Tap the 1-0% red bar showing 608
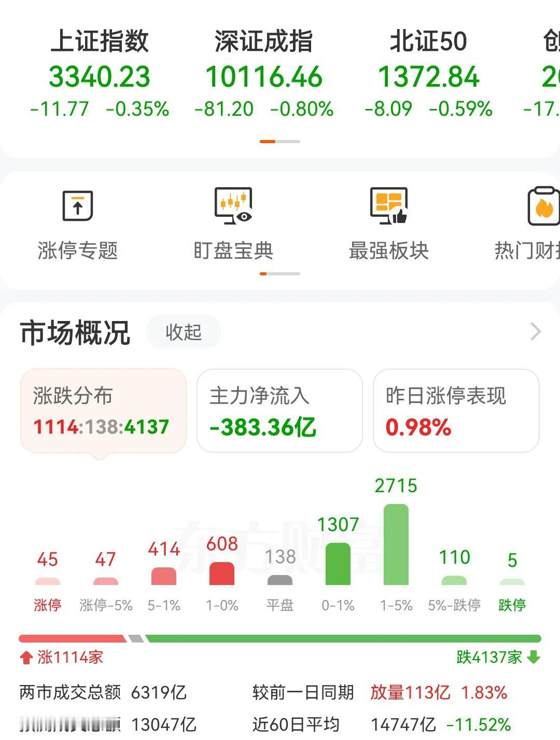 click(222, 574)
